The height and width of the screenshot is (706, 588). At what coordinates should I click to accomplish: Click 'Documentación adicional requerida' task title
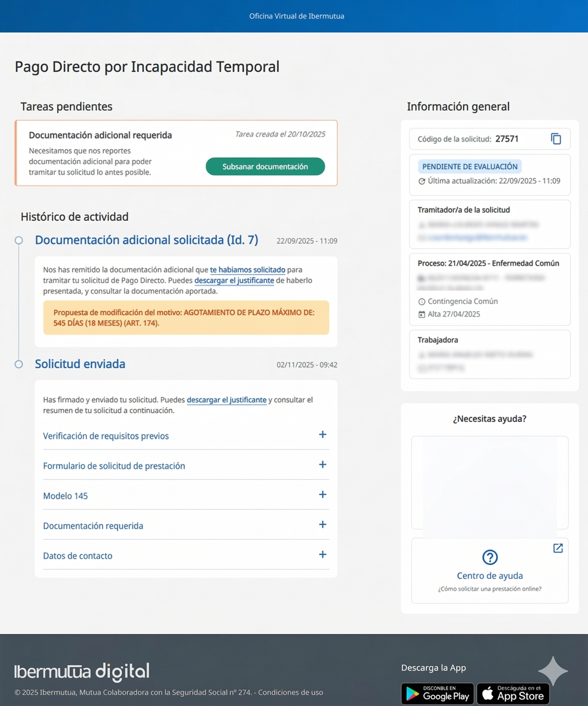coord(100,135)
